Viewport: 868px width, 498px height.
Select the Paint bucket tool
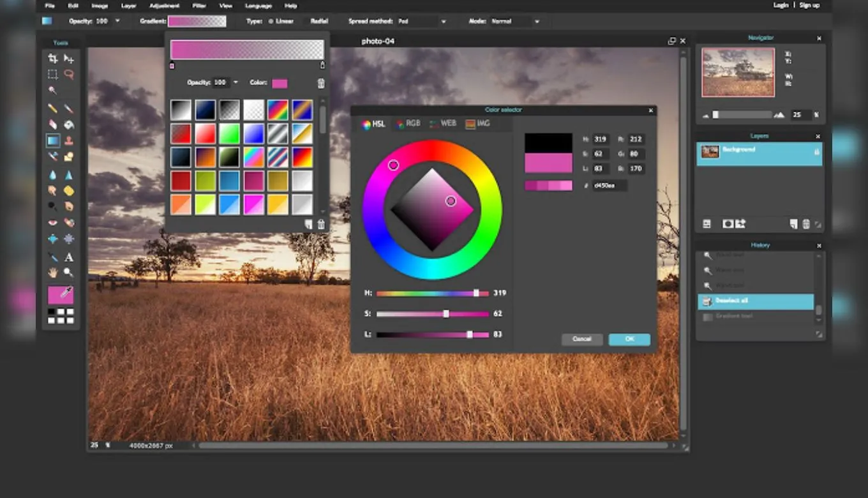[68, 124]
